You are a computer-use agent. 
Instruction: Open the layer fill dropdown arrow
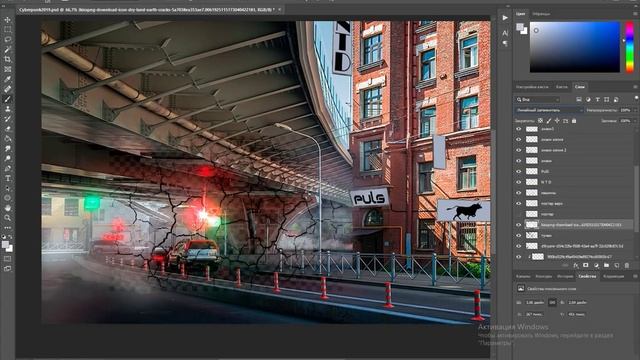(x=635, y=121)
